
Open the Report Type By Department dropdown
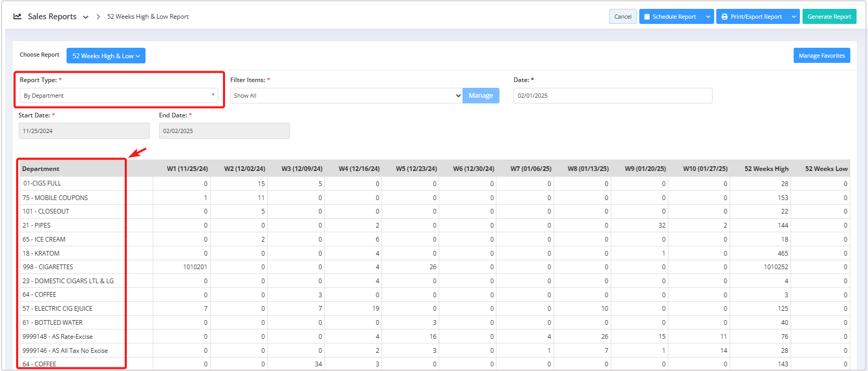(x=119, y=96)
